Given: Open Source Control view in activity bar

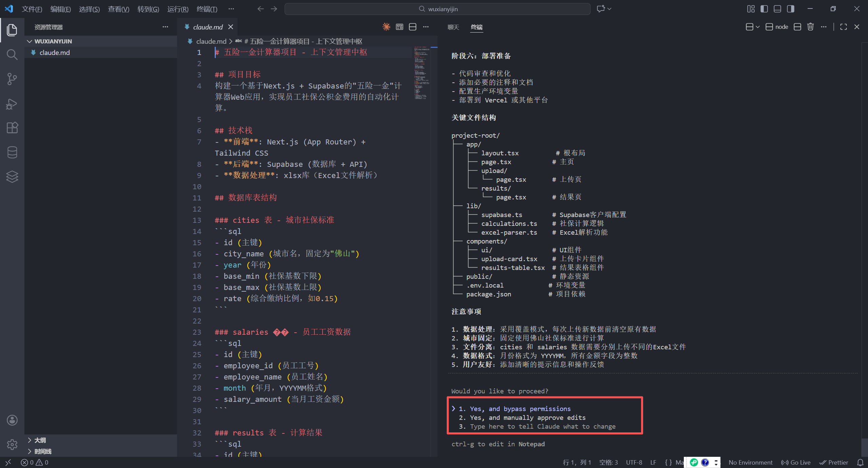Looking at the screenshot, I should click(x=12, y=79).
